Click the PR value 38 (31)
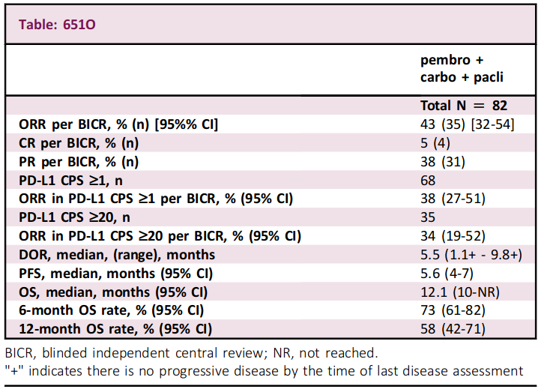 (443, 162)
